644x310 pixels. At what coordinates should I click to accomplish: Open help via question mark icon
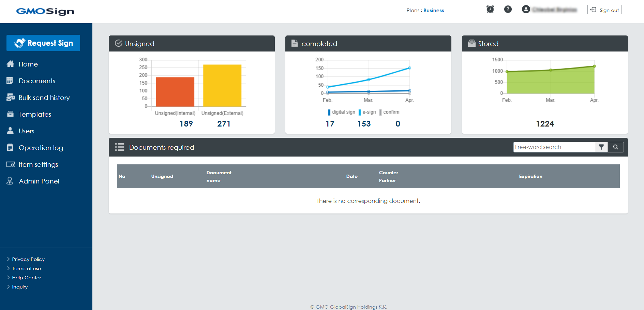pyautogui.click(x=508, y=10)
